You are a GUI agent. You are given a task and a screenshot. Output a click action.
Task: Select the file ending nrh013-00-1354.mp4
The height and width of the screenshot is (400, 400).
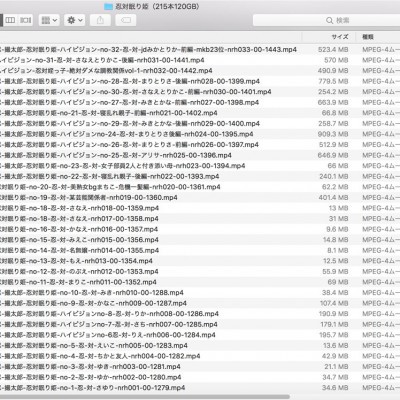[200, 261]
